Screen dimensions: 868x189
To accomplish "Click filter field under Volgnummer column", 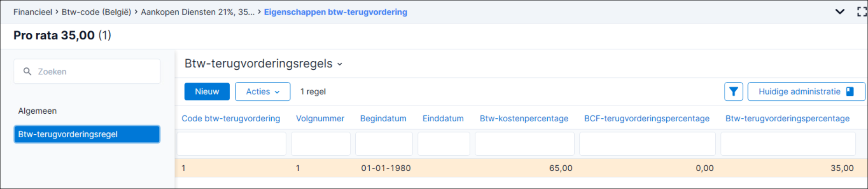I will (320, 144).
